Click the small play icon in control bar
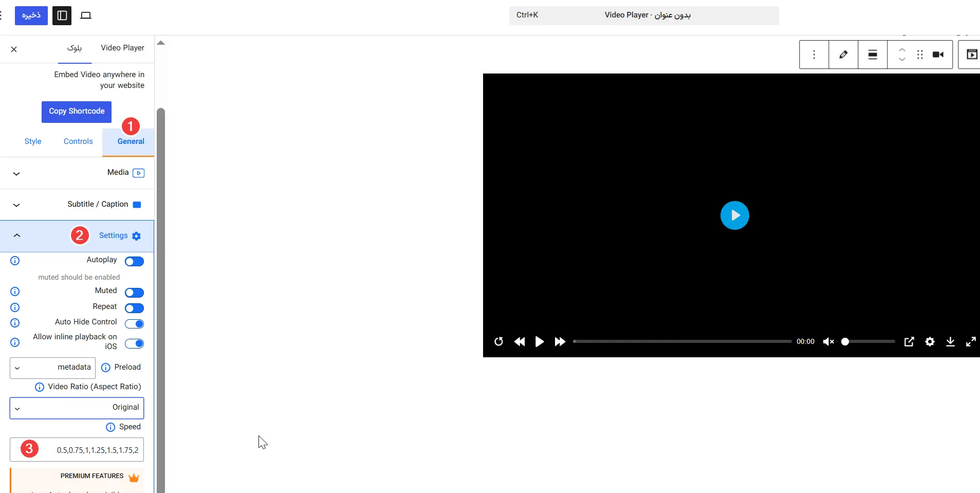980x493 pixels. pyautogui.click(x=539, y=341)
